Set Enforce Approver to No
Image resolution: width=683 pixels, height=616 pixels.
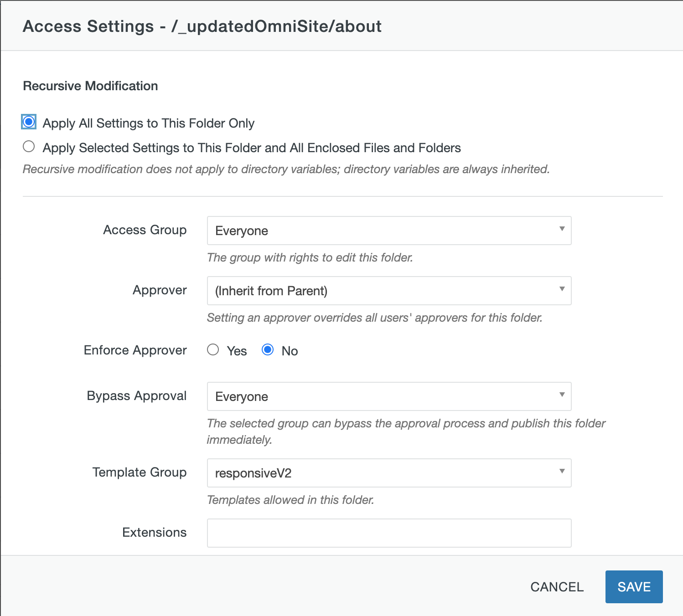coord(268,349)
